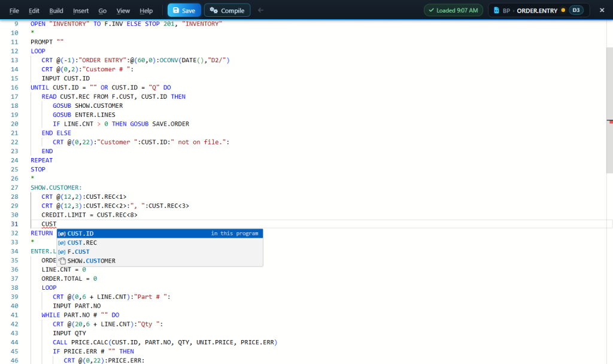Click "Part # " string on line 39
The height and width of the screenshot is (364, 613).
pos(150,297)
